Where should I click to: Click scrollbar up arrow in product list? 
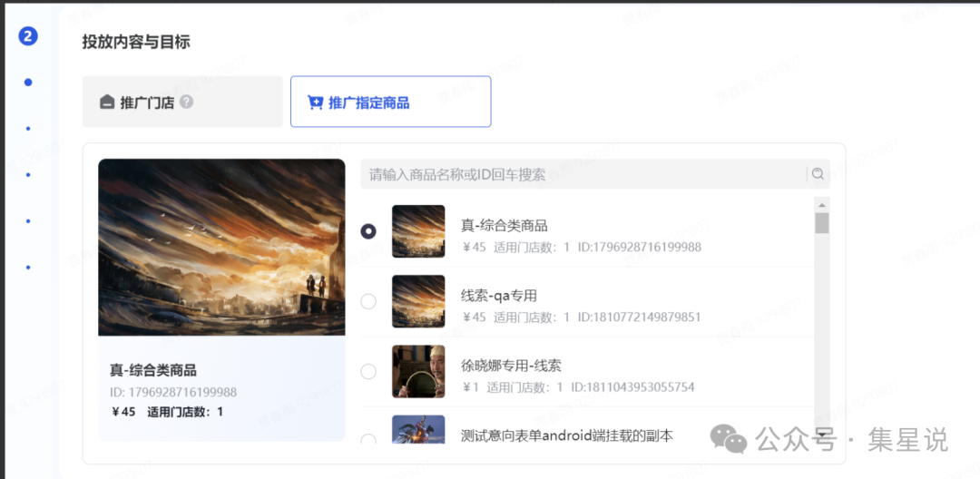point(822,205)
